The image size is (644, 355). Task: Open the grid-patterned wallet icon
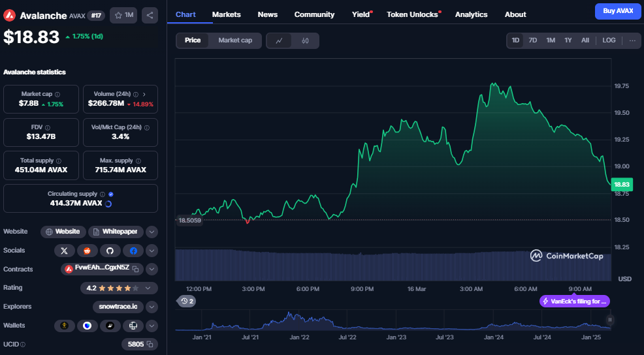(x=133, y=326)
